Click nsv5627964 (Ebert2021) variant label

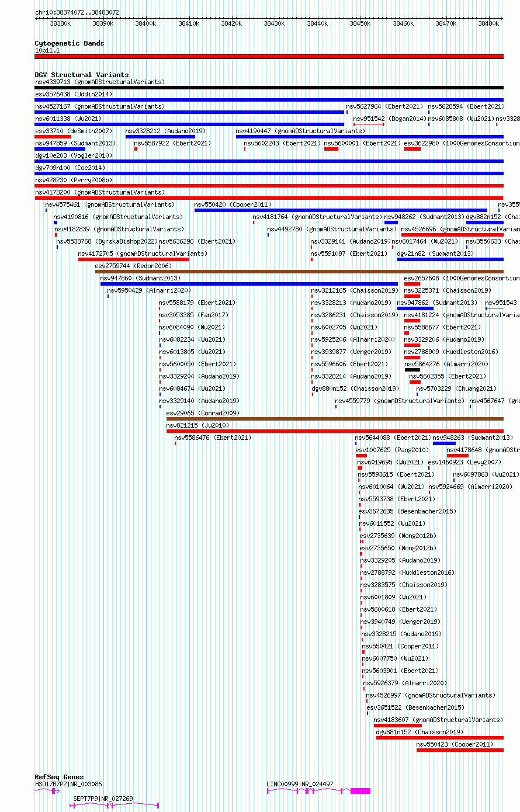[384, 106]
